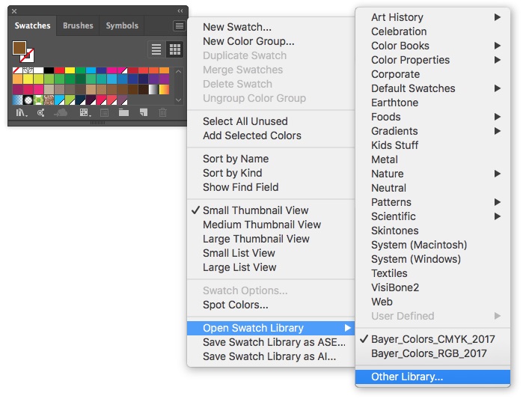Expand the Gradients submenu

pos(394,131)
